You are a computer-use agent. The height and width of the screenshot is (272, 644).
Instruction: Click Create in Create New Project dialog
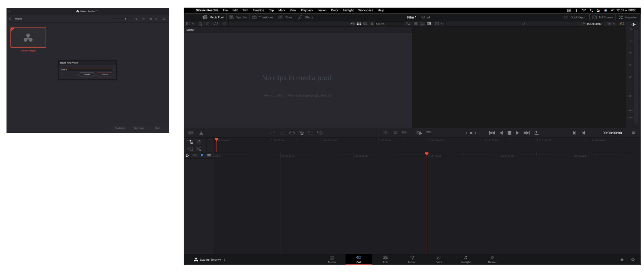tap(105, 74)
